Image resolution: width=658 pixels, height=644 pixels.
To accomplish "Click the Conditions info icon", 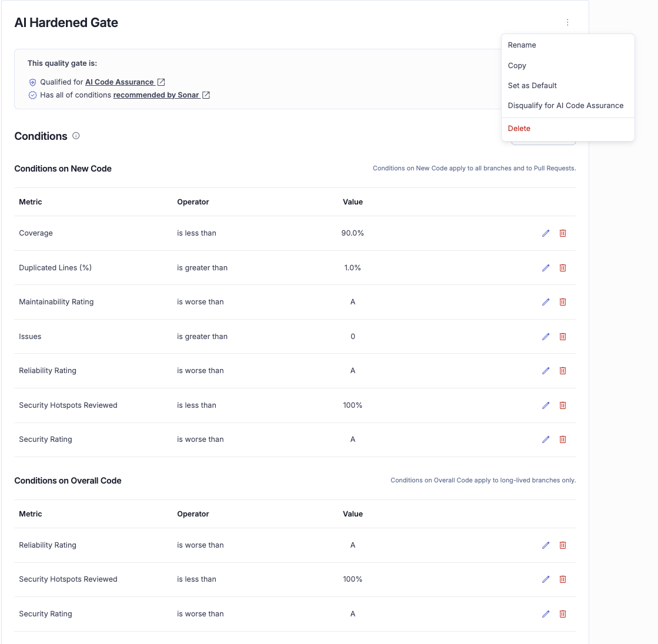I will click(x=76, y=136).
